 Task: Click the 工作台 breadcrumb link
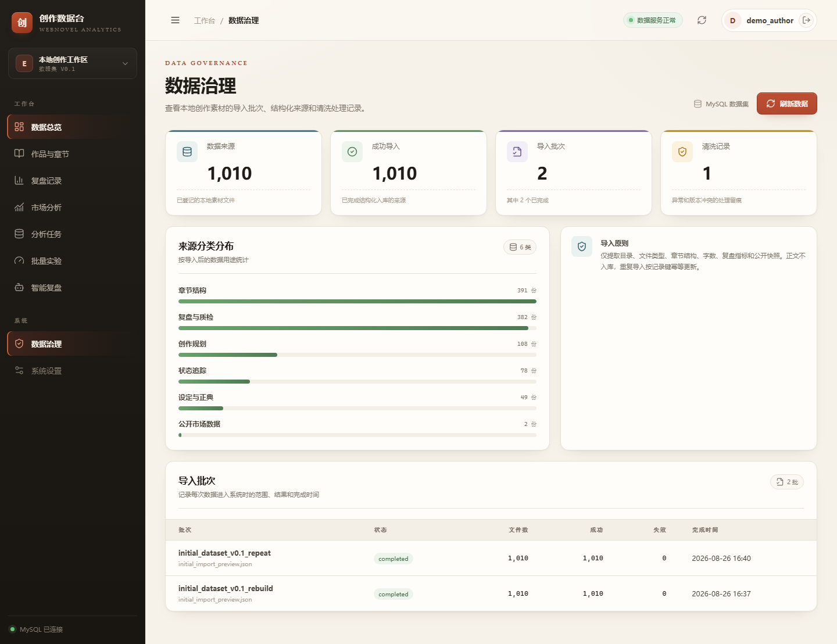click(205, 20)
